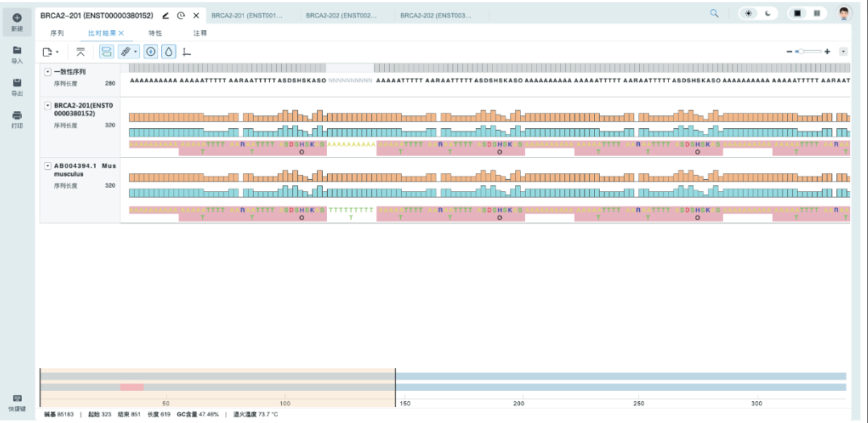Click the 新建 (New) sidebar icon
868x423 pixels.
17,22
